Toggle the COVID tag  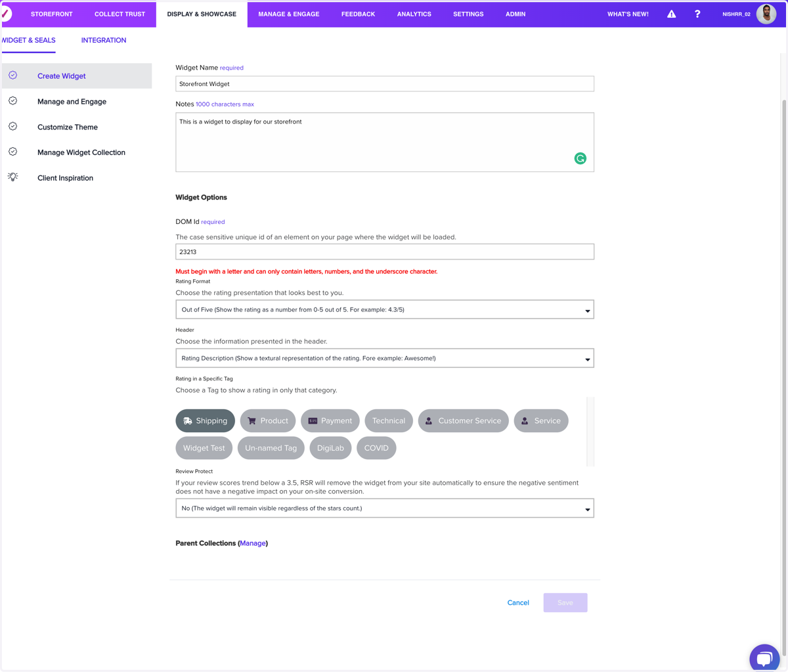pos(376,448)
